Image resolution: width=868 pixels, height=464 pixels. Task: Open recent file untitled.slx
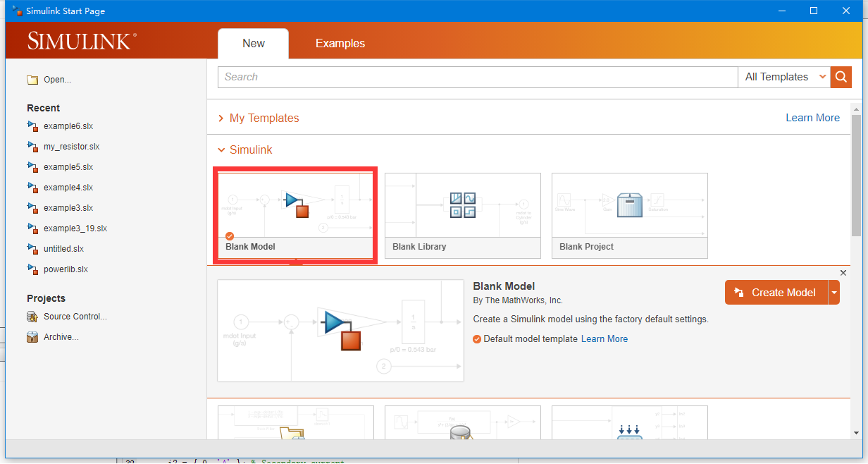point(64,249)
